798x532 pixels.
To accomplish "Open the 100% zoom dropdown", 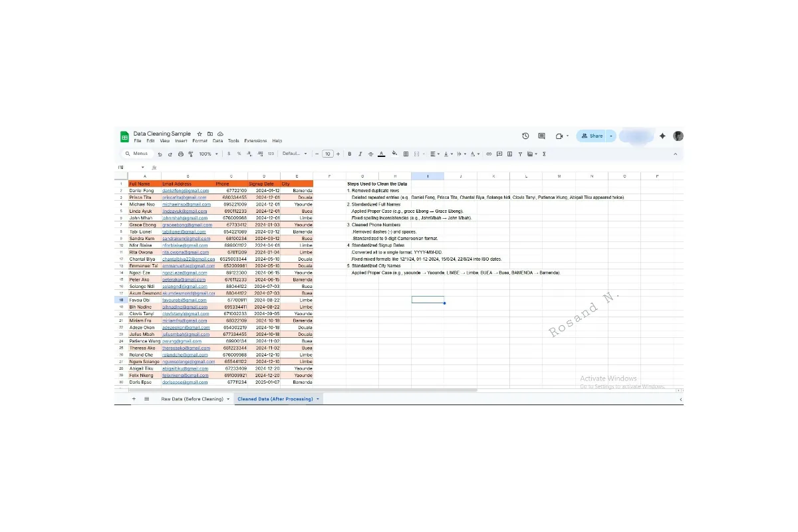I will pos(207,154).
